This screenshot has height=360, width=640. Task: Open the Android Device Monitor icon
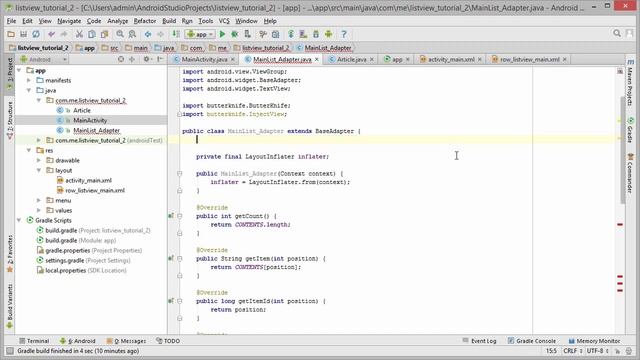point(329,34)
